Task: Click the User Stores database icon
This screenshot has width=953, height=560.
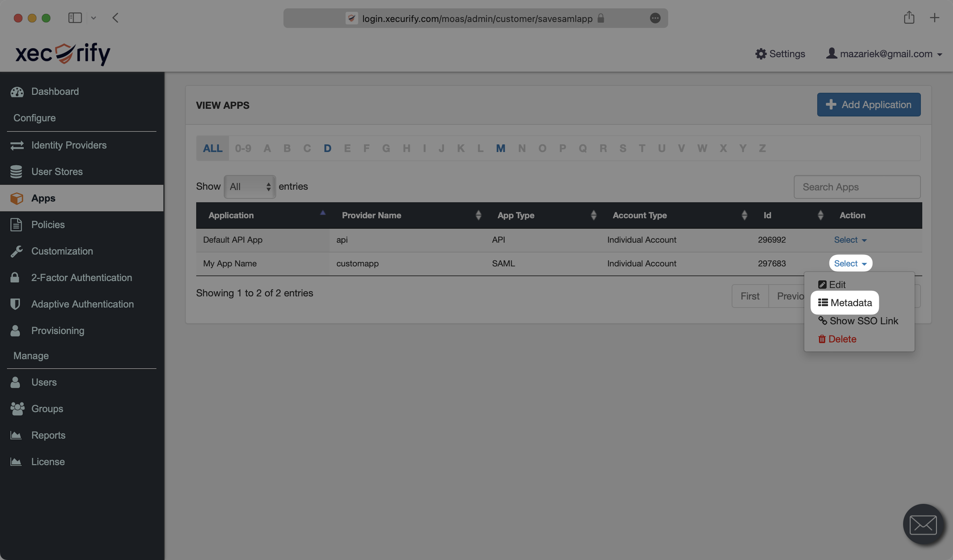Action: click(x=16, y=172)
